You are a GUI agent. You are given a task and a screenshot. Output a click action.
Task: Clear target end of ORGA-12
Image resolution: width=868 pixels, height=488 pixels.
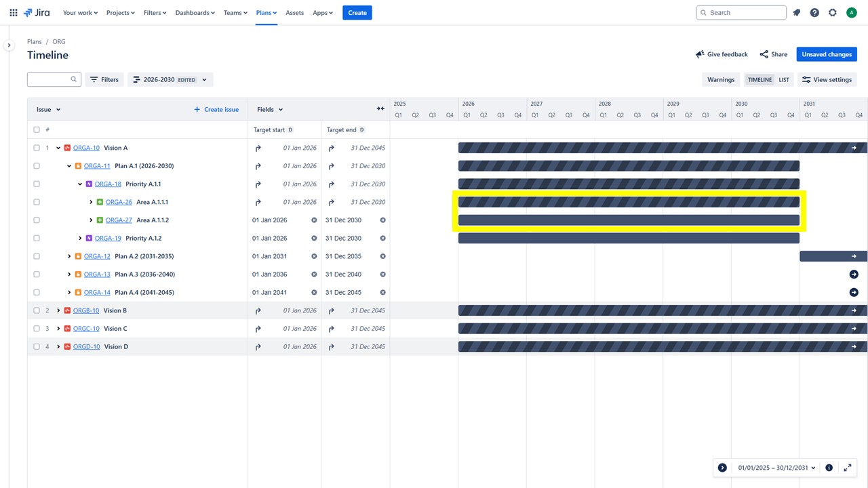pos(382,256)
